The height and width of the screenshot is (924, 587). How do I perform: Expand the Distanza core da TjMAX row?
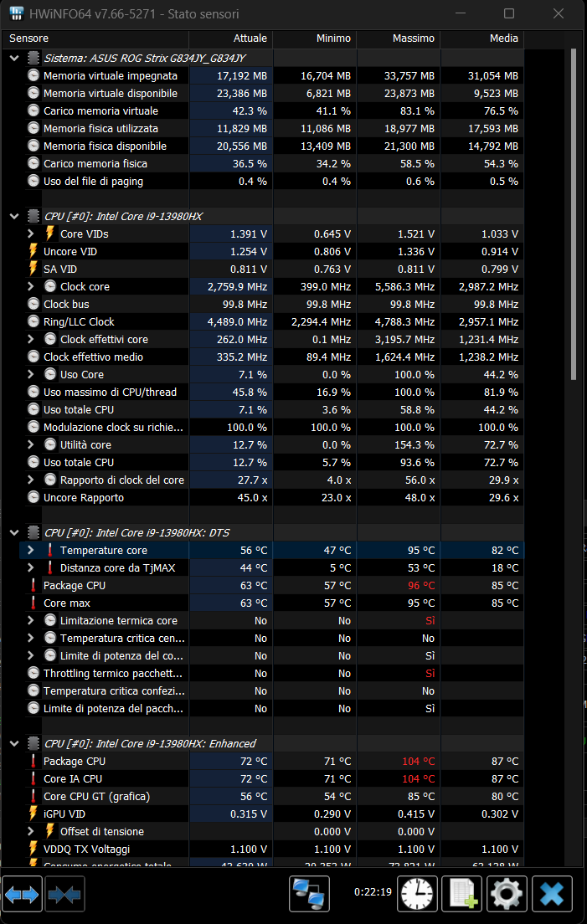pos(31,567)
